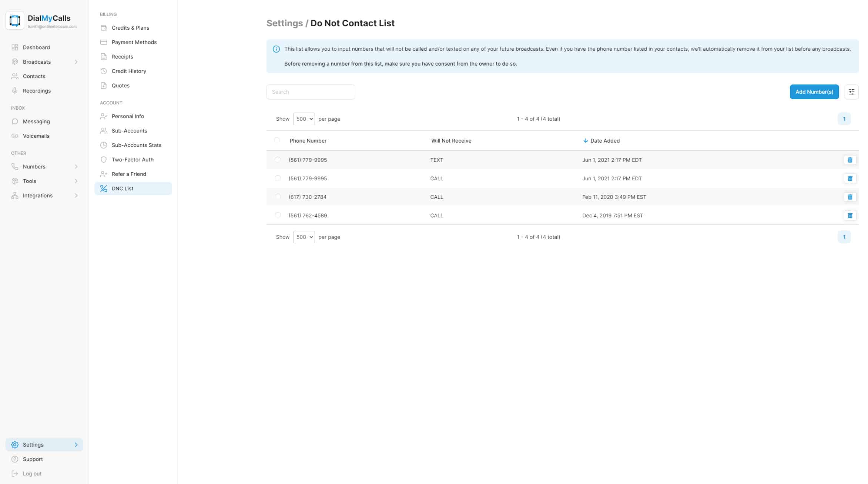Check the (617) 730-2784 row checkbox
The height and width of the screenshot is (484, 868).
coord(278,197)
